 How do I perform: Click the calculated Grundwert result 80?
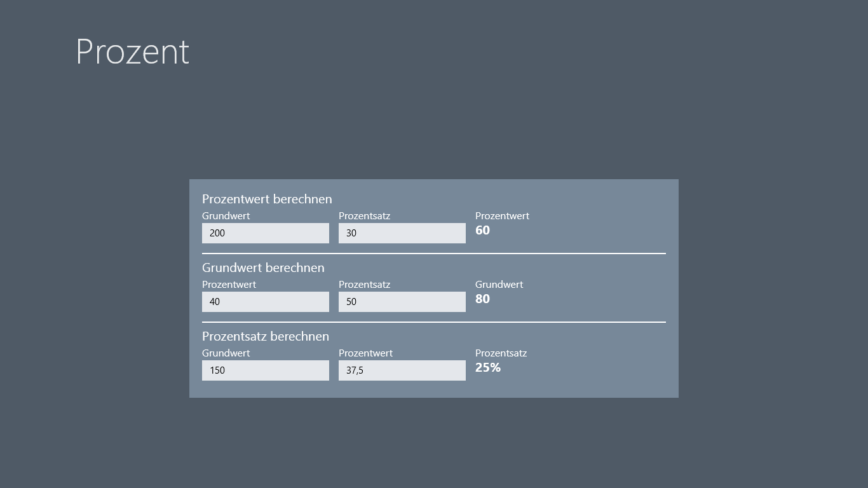point(483,299)
